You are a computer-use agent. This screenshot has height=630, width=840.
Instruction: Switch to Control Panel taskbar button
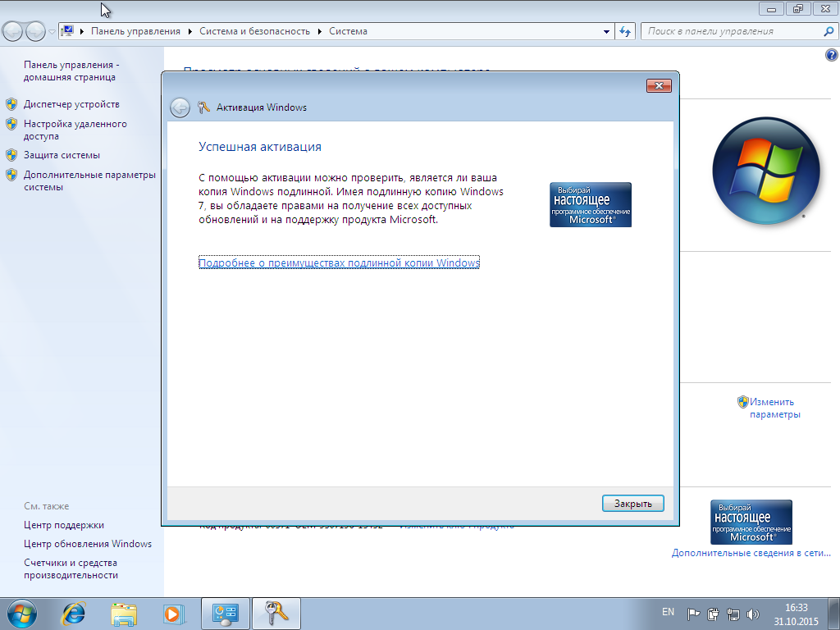225,614
